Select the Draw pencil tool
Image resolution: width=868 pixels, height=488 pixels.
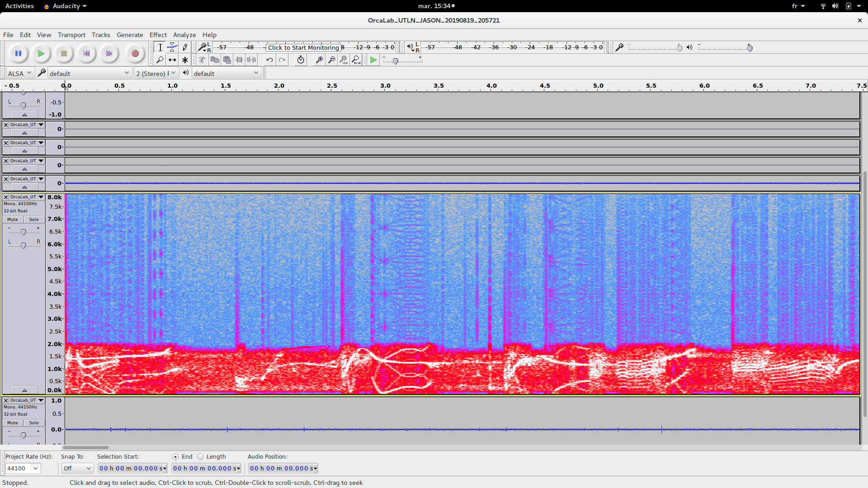coord(185,47)
